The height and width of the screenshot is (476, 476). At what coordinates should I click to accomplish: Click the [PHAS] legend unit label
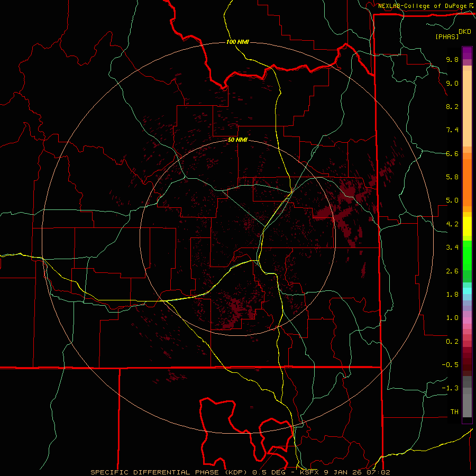447,36
